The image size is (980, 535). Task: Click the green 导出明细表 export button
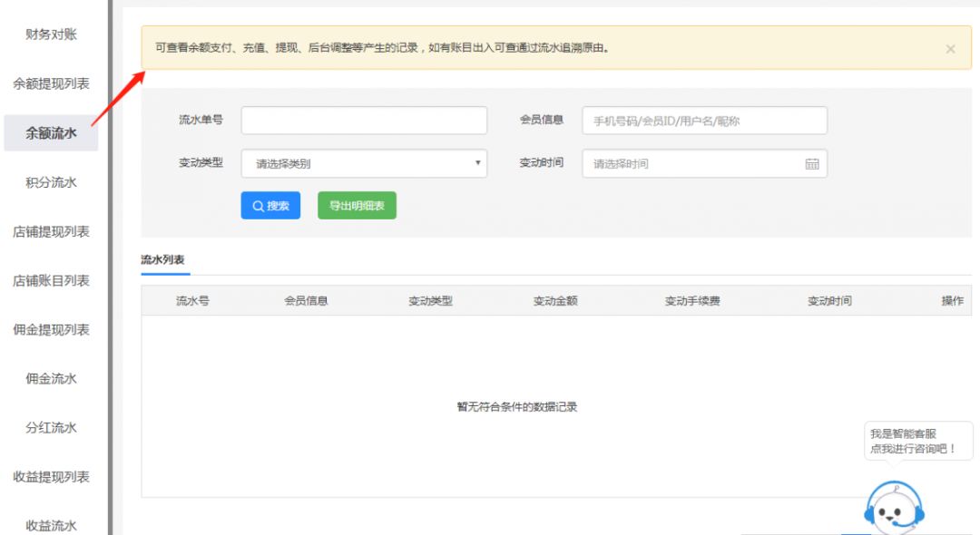click(x=356, y=205)
